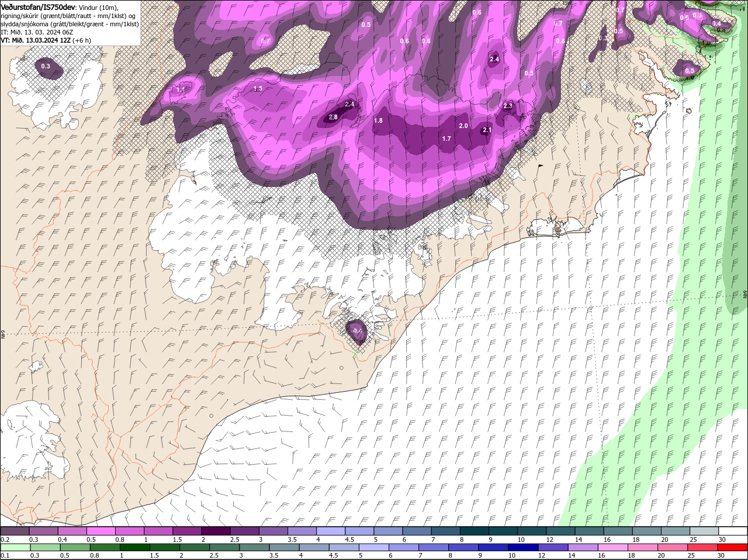Viewport: 748px width, 560px height.
Task: Click the 1.8 precipitation value on the map
Action: tap(378, 120)
